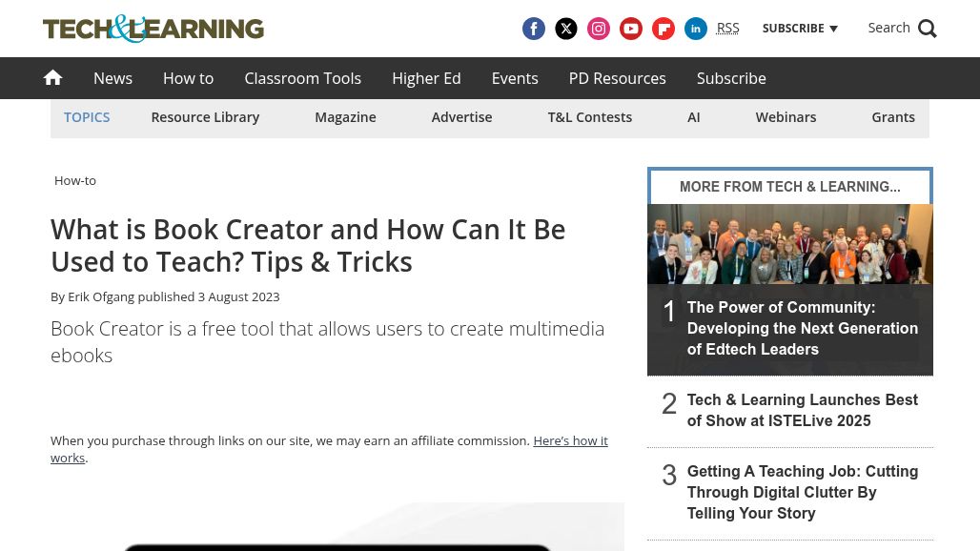Open the LinkedIn social icon
The image size is (980, 551).
tap(696, 29)
